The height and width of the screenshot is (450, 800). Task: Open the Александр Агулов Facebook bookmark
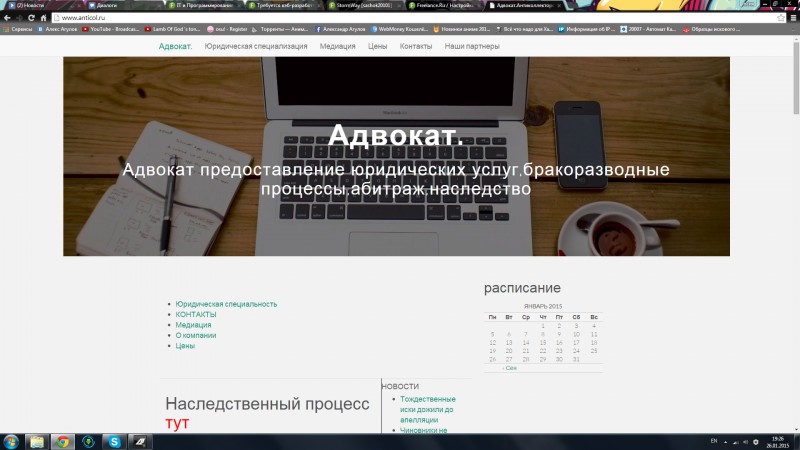click(340, 29)
